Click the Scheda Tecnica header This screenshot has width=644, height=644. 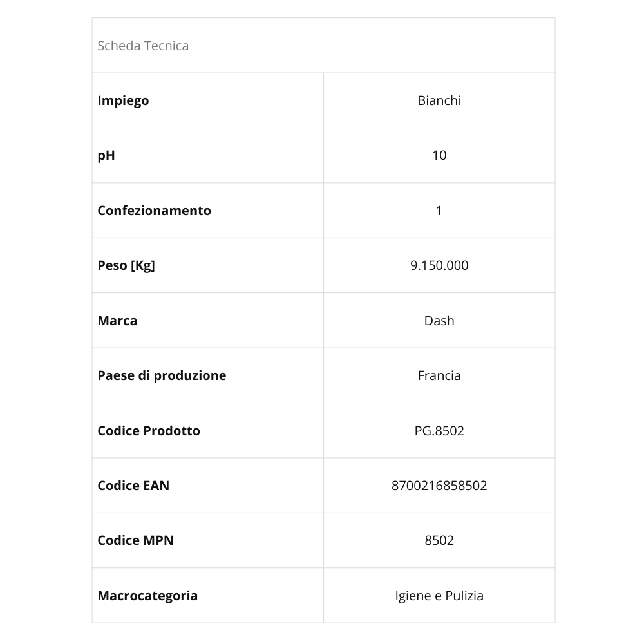point(143,46)
